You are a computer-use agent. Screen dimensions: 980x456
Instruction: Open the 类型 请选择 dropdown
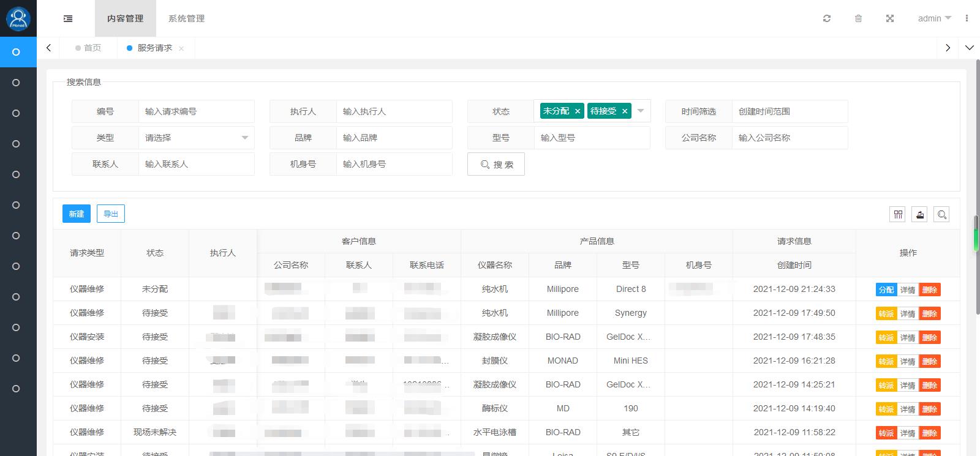click(196, 138)
